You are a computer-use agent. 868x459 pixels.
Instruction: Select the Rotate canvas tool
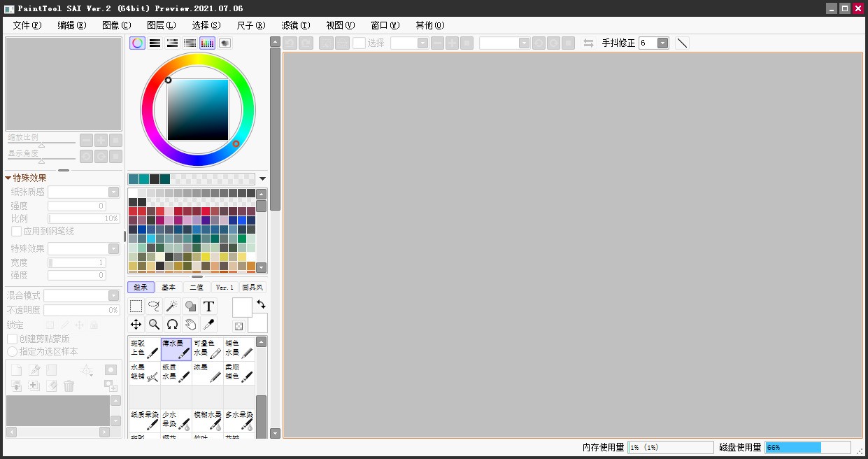click(172, 324)
